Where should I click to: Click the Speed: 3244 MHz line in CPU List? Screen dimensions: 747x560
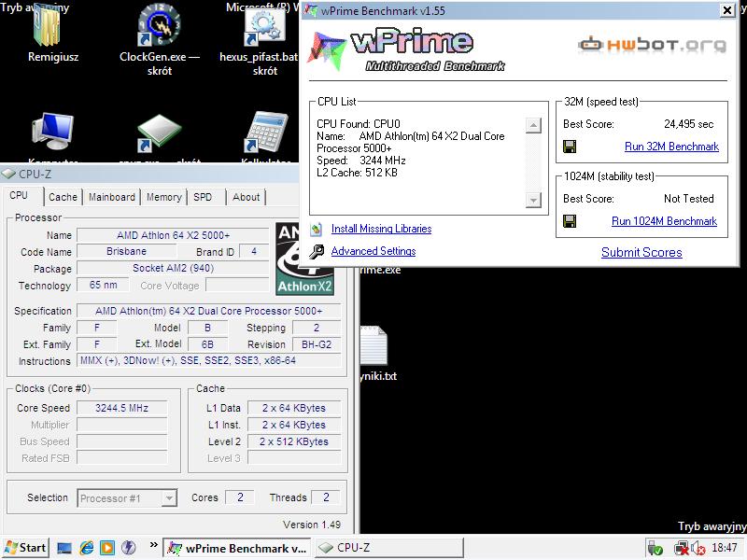click(x=360, y=161)
